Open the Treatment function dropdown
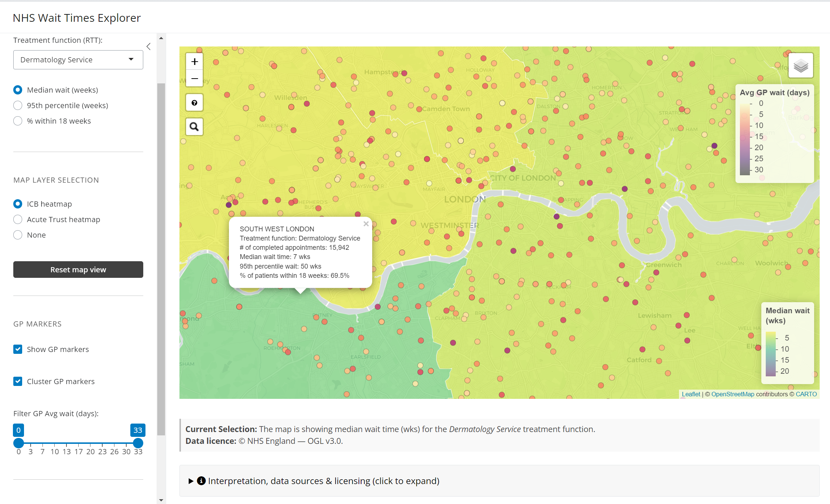The height and width of the screenshot is (504, 830). 78,60
